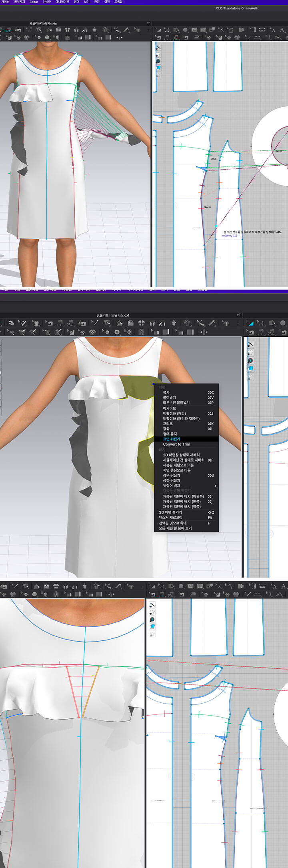The height and width of the screenshot is (868, 288).
Task: Choose 재봉된 패턴에 배치 (바깥쪽)
Action: click(186, 496)
